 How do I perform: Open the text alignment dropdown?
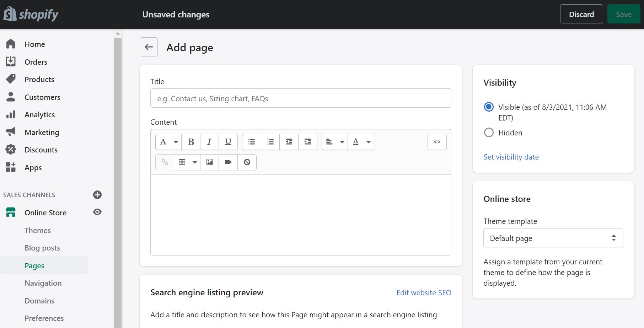click(335, 142)
